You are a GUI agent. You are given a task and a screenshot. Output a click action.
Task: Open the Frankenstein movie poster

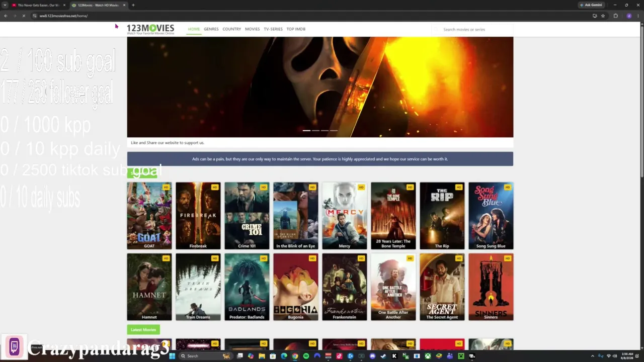(x=344, y=287)
